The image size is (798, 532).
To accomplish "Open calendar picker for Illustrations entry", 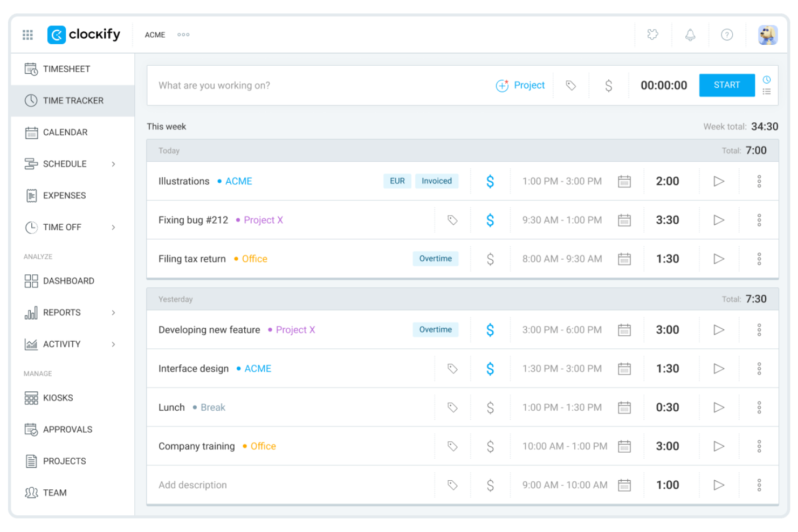I will (624, 182).
